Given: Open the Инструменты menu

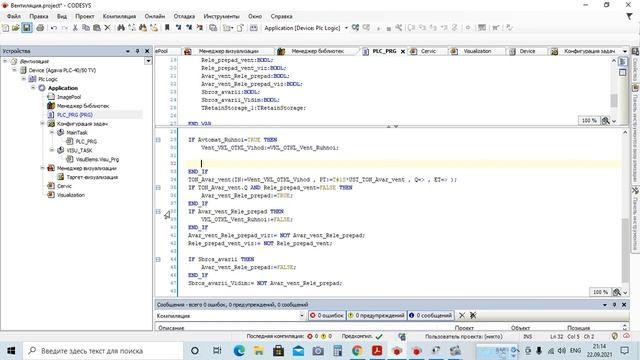Looking at the screenshot, I should click(x=221, y=16).
